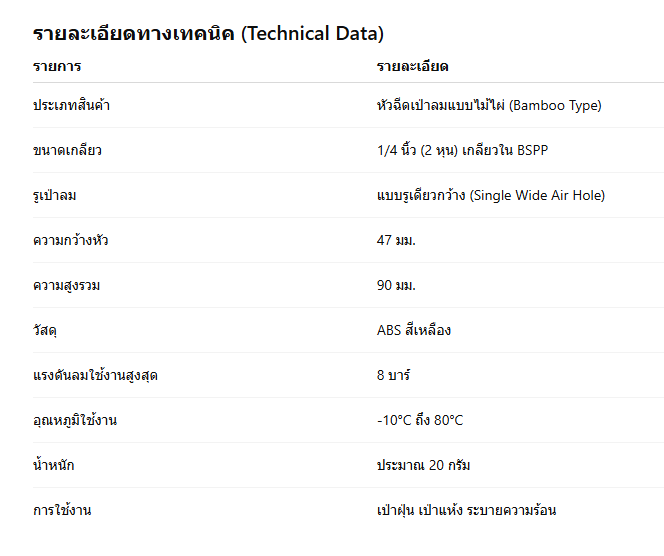
Task: Select the ประเภทสินค้า row label
Action: [x=71, y=105]
